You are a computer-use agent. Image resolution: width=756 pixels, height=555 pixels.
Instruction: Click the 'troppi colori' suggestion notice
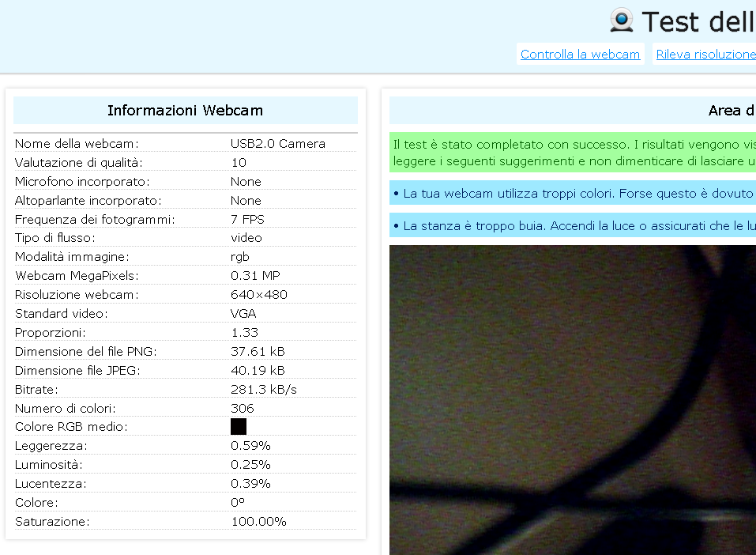573,194
